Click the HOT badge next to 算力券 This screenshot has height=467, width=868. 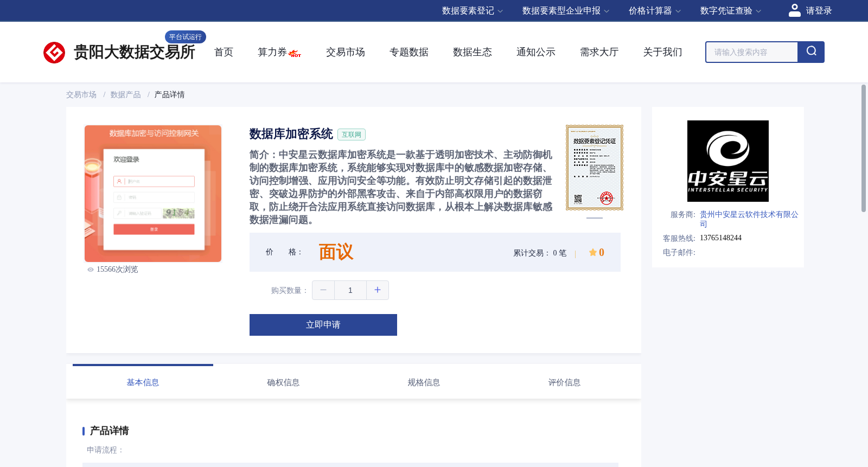point(295,54)
